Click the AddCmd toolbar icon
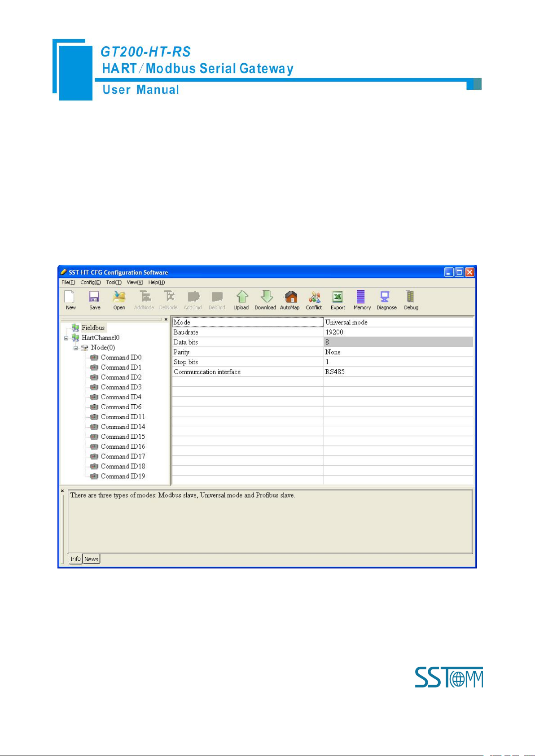Image resolution: width=535 pixels, height=756 pixels. point(193,297)
